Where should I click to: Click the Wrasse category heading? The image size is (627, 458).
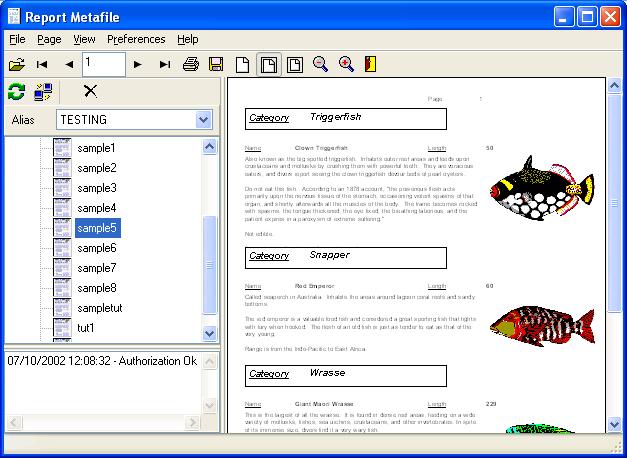click(345, 376)
